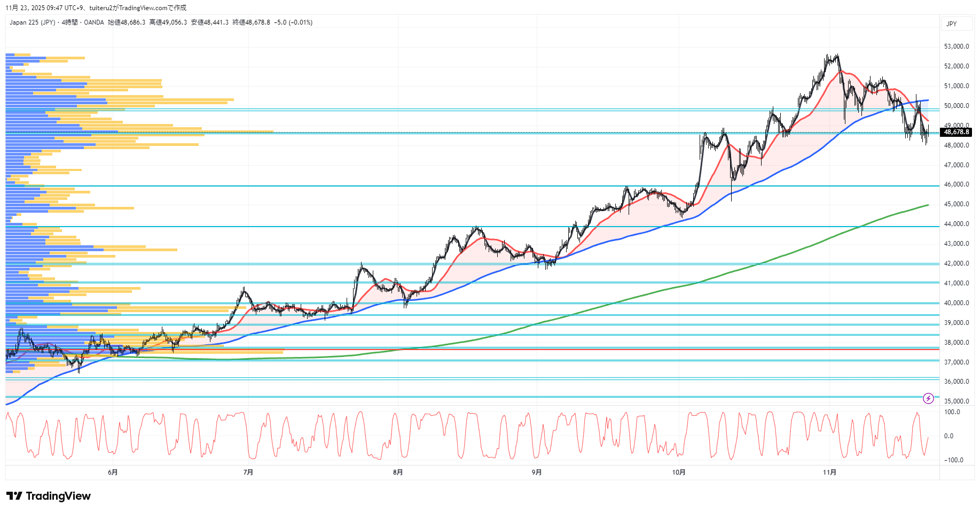
Task: Click the 100.0 oscillator scale label
Action: 952,412
